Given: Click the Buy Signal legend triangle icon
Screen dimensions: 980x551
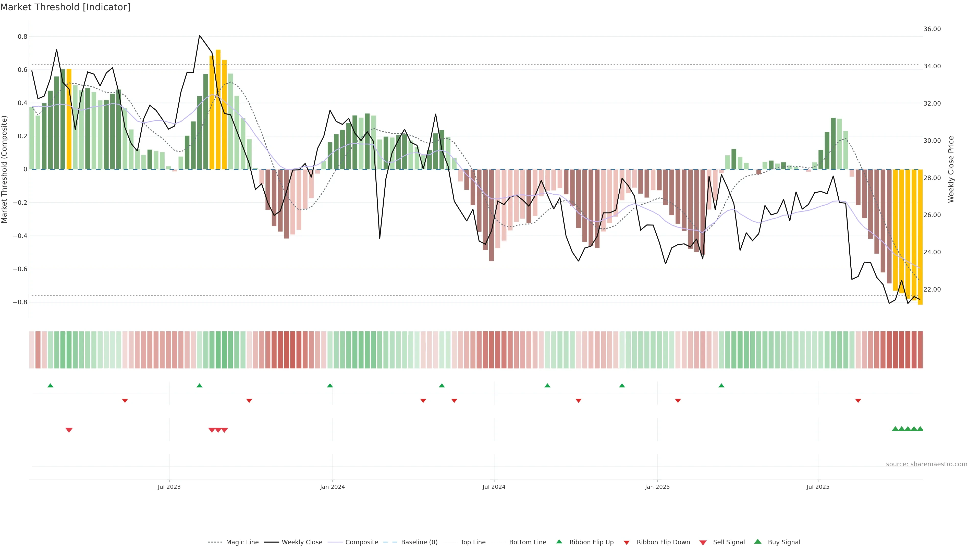Looking at the screenshot, I should tap(757, 542).
